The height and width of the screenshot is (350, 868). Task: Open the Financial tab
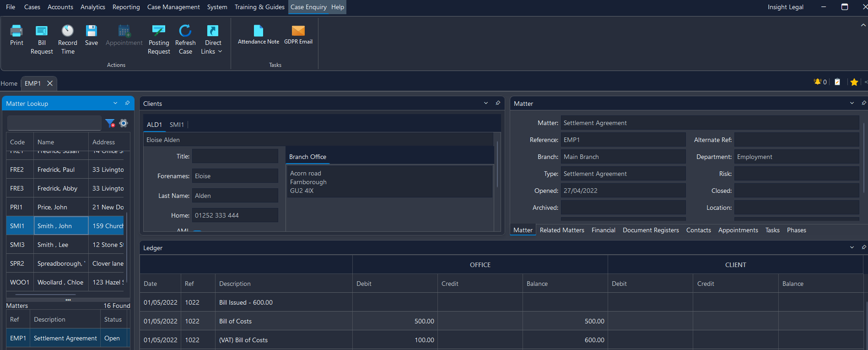pyautogui.click(x=603, y=230)
